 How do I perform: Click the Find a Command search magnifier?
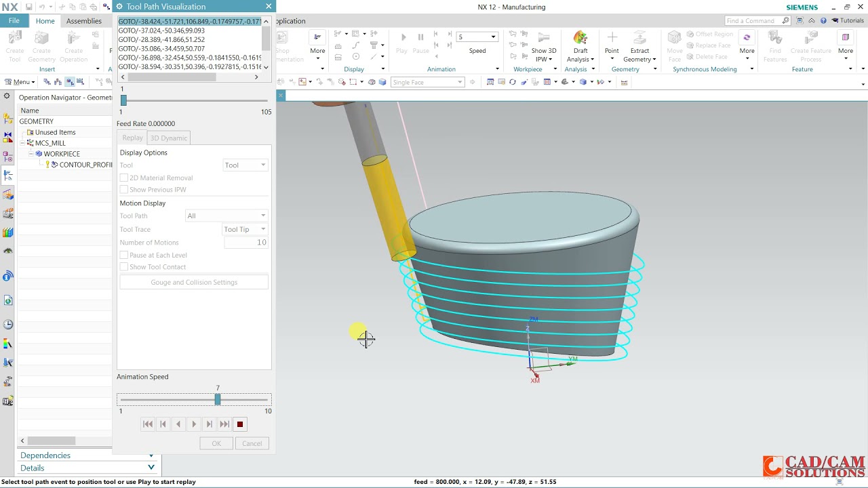[x=786, y=21]
